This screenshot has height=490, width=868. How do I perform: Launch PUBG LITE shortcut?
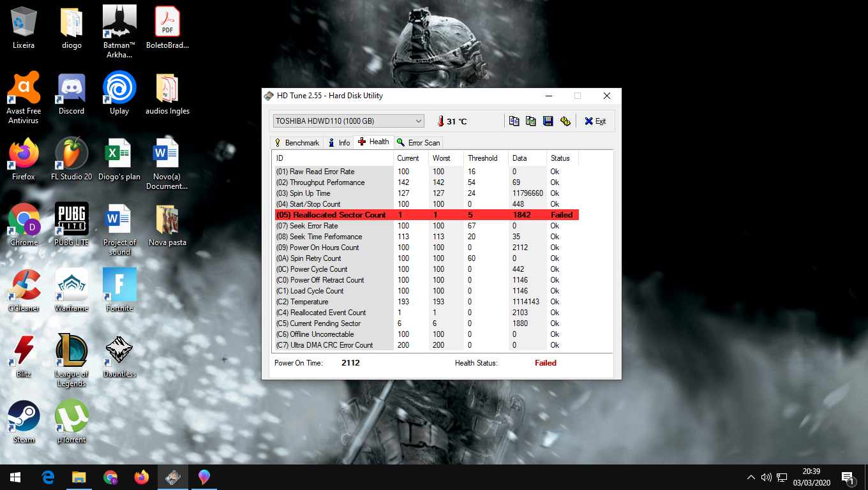(x=71, y=225)
